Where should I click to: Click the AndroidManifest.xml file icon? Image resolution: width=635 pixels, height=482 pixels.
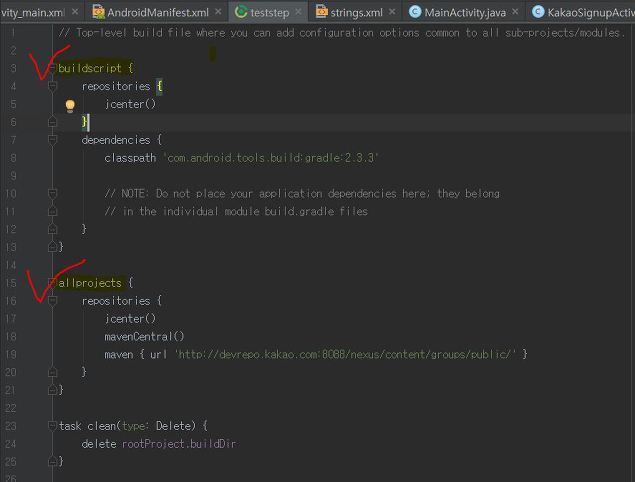[x=98, y=12]
